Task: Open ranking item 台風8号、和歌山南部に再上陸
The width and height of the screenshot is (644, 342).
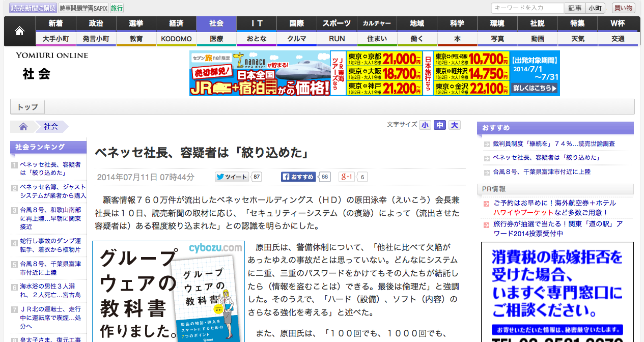Action: click(x=50, y=218)
